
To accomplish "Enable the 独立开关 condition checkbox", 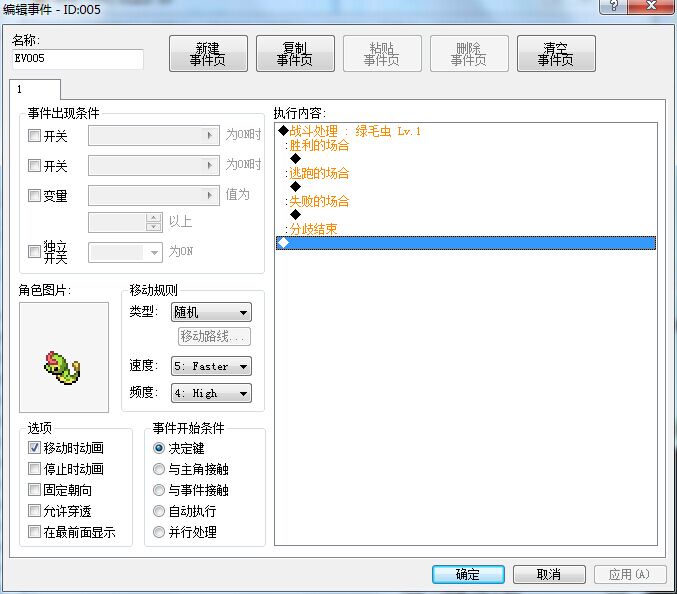I will 34,251.
